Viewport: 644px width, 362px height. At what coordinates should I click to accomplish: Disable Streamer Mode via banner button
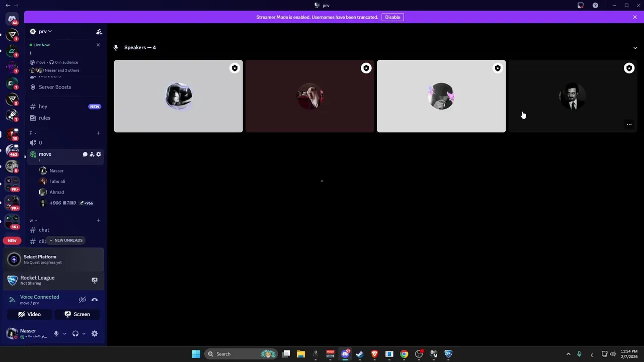click(x=392, y=17)
